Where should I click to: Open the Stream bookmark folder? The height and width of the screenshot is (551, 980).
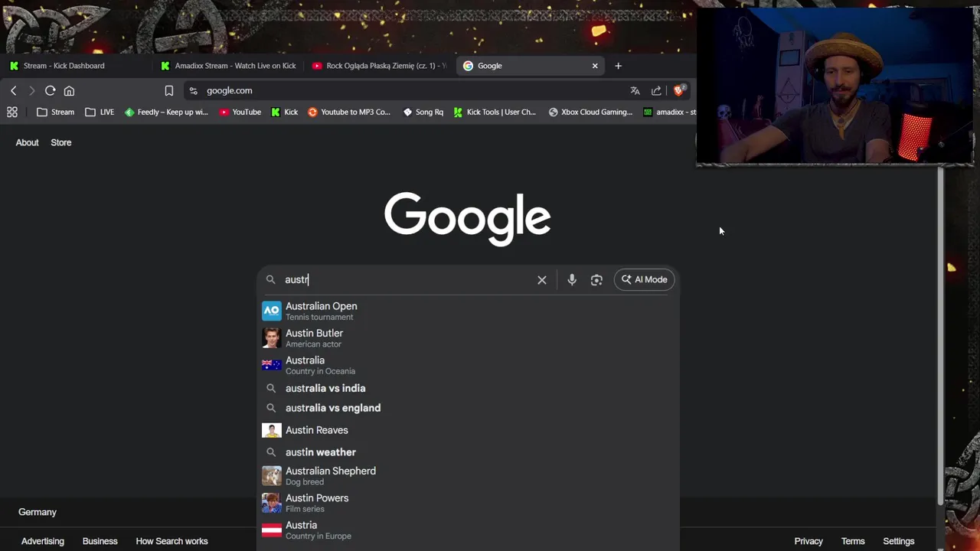pos(55,112)
